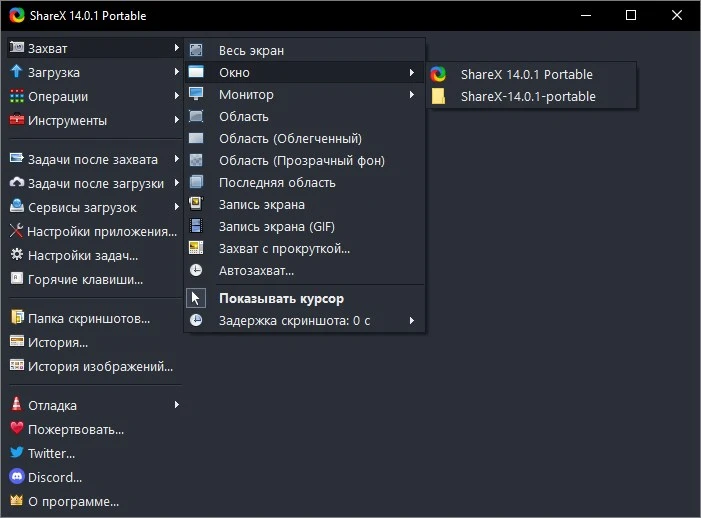
Task: Click the red heart donate icon
Action: click(x=16, y=429)
